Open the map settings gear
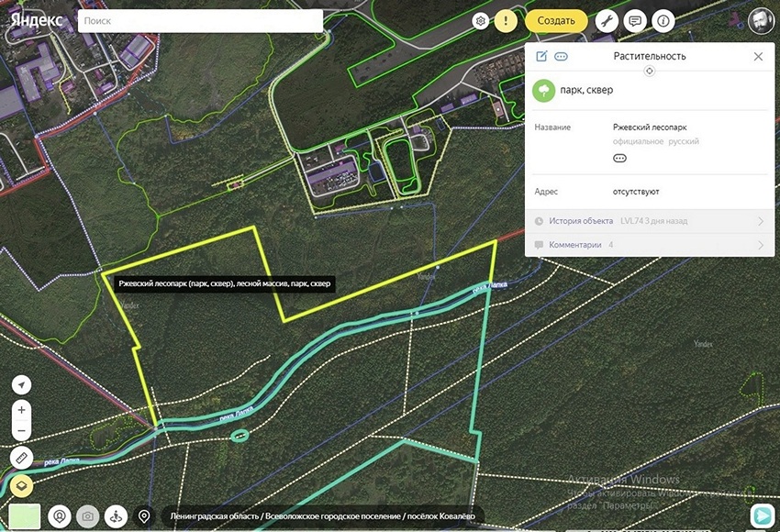This screenshot has height=532, width=780. pos(480,20)
